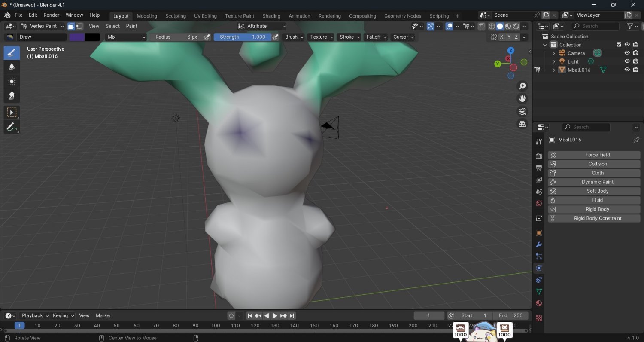
Task: Open the File menu
Action: 18,15
